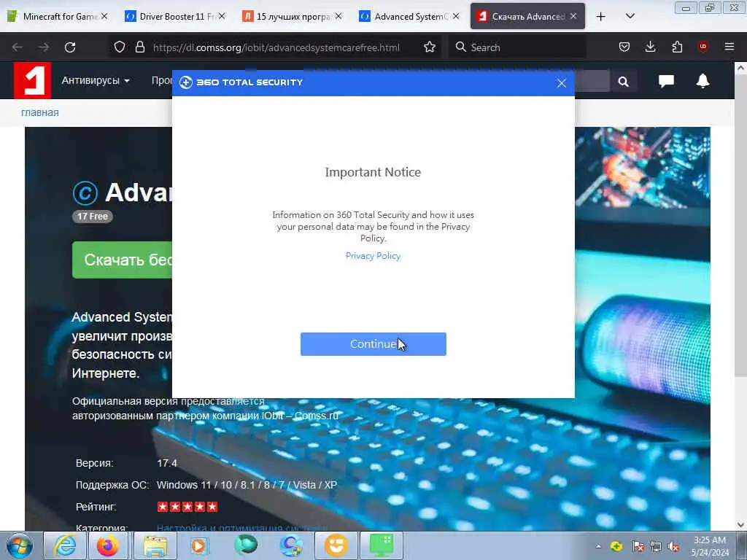Open the tracking protection shield icon
This screenshot has height=560, width=747.
tap(120, 47)
